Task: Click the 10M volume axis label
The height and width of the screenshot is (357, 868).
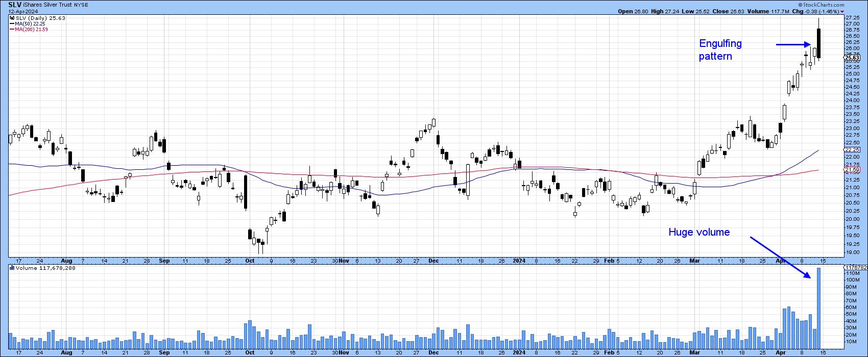Action: click(850, 342)
